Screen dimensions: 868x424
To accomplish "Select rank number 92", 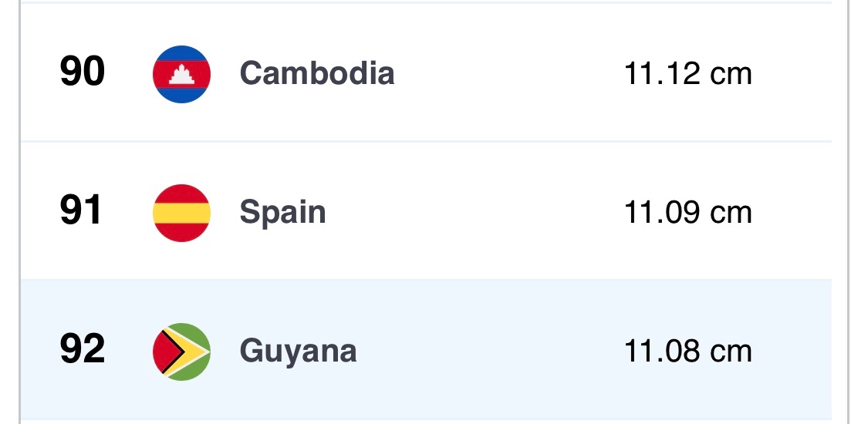I will [82, 351].
